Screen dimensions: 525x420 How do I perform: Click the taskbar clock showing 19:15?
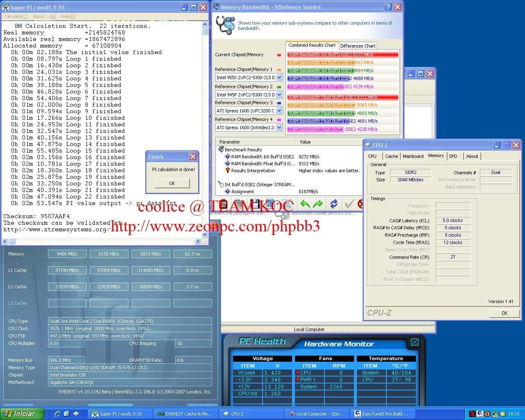(514, 414)
